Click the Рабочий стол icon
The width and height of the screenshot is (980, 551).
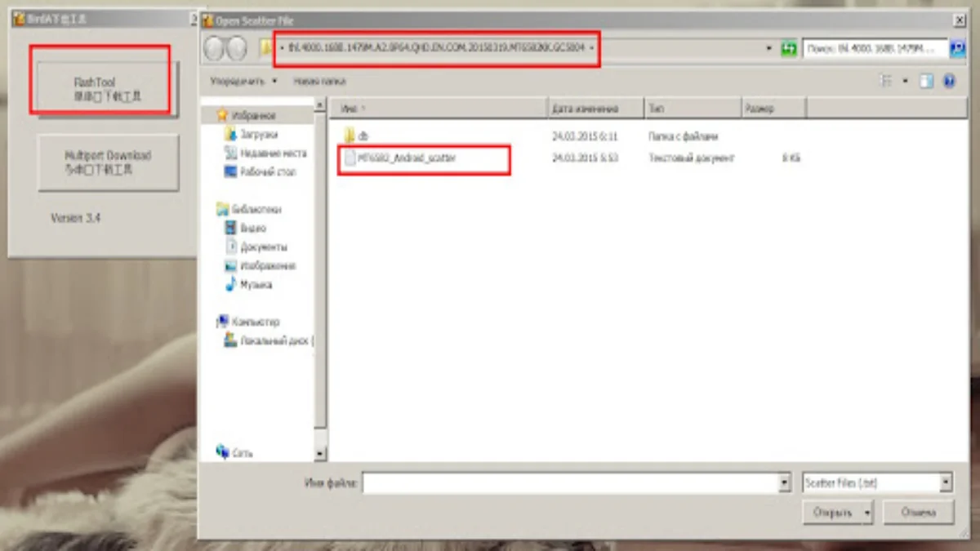(x=232, y=171)
